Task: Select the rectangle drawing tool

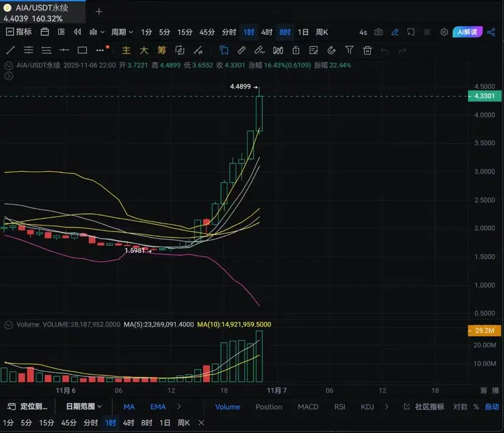Action: click(82, 50)
